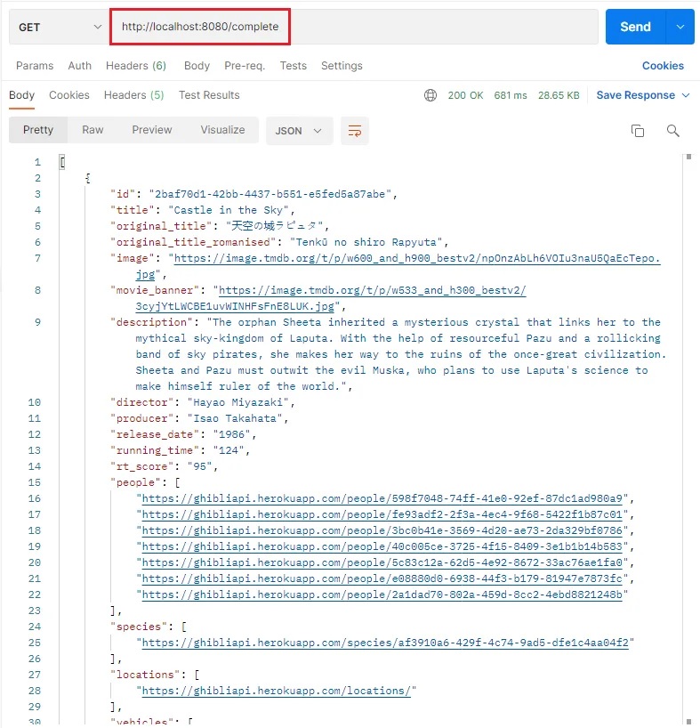Open people link ending 5422f1b87c01
Image resolution: width=700 pixels, height=728 pixels.
coord(382,514)
